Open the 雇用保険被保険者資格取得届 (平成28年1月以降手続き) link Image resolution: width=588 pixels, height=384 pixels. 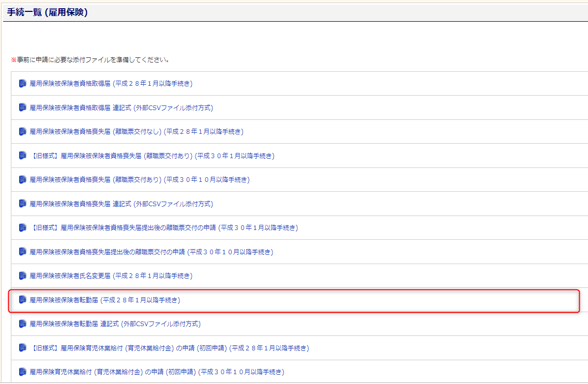pyautogui.click(x=111, y=84)
